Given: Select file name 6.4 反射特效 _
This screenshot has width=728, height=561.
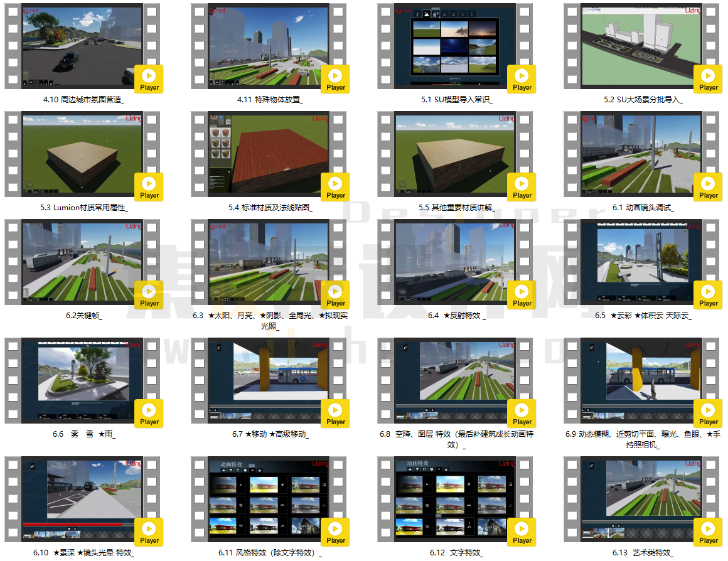Looking at the screenshot, I should coord(457,316).
